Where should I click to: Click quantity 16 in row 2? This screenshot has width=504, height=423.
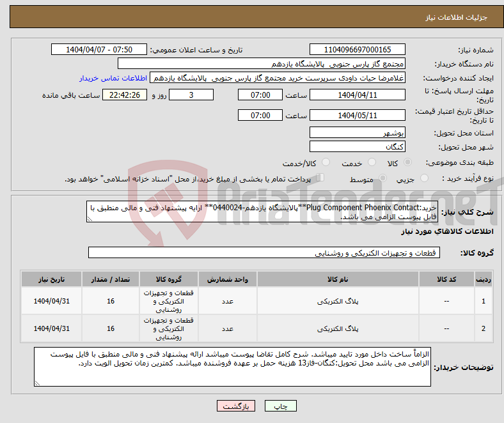coord(111,328)
